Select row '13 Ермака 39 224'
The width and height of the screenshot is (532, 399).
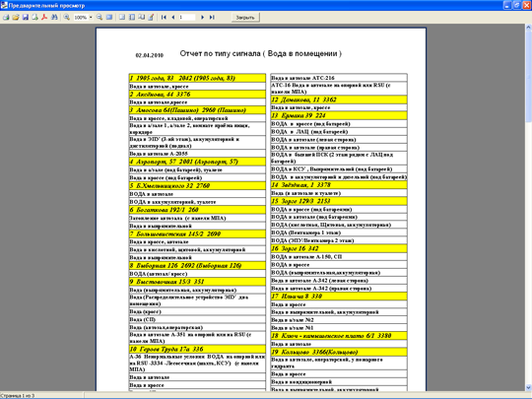[339, 115]
